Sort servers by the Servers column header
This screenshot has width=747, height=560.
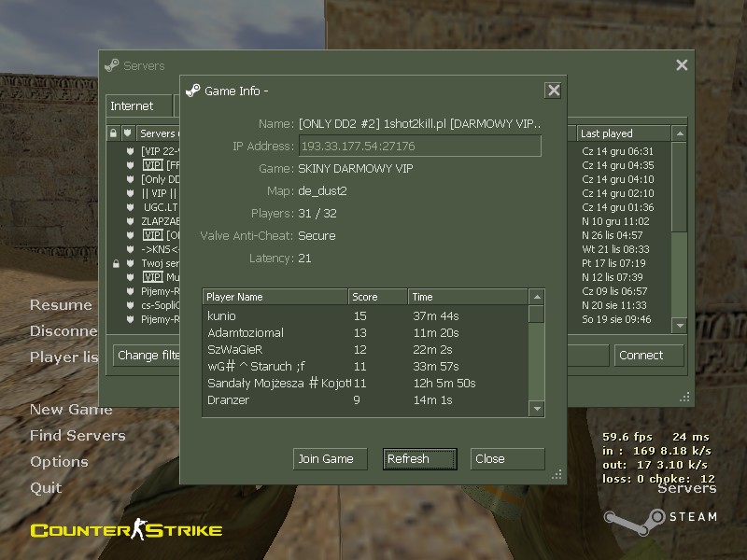pos(158,133)
